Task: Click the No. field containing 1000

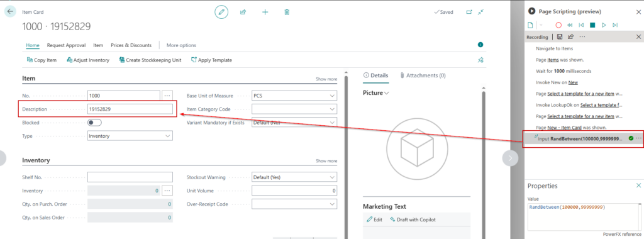Action: tap(124, 96)
